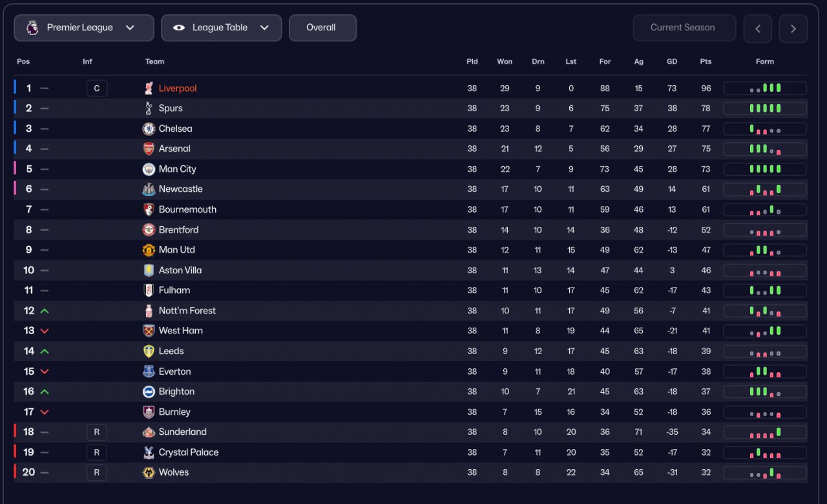Sort table by the GD column header

coord(672,61)
